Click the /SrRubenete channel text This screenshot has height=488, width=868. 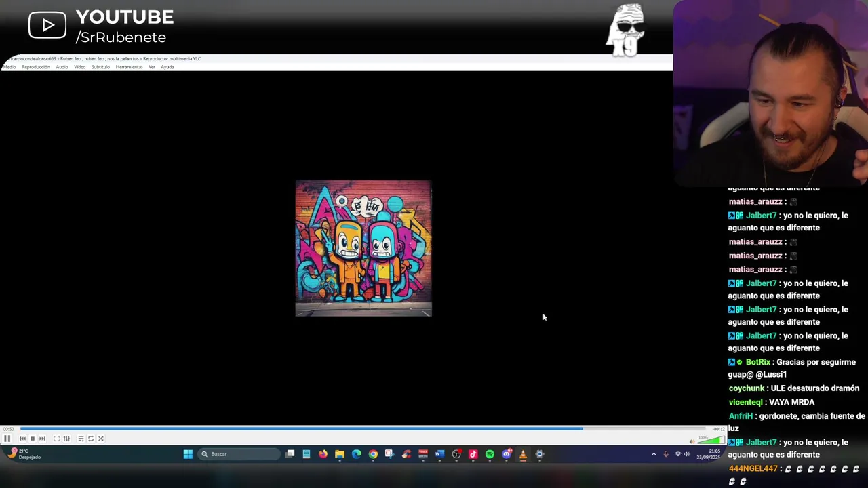click(121, 37)
